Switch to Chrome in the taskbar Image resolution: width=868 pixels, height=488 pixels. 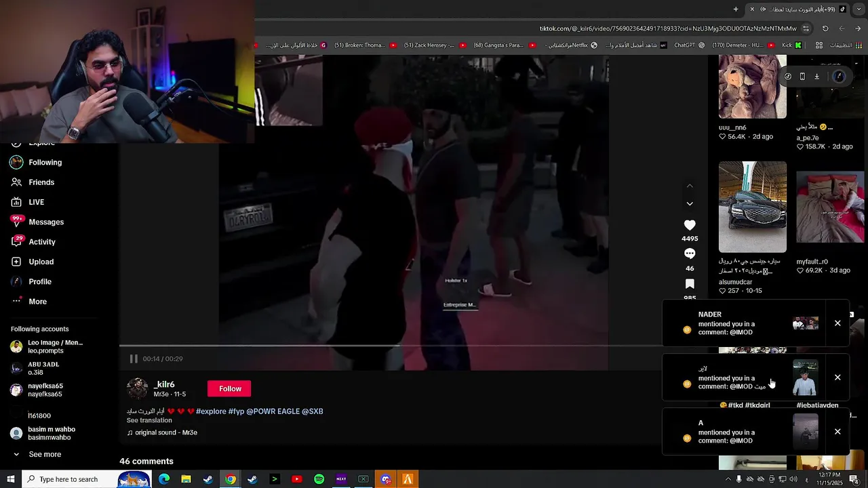pos(231,479)
